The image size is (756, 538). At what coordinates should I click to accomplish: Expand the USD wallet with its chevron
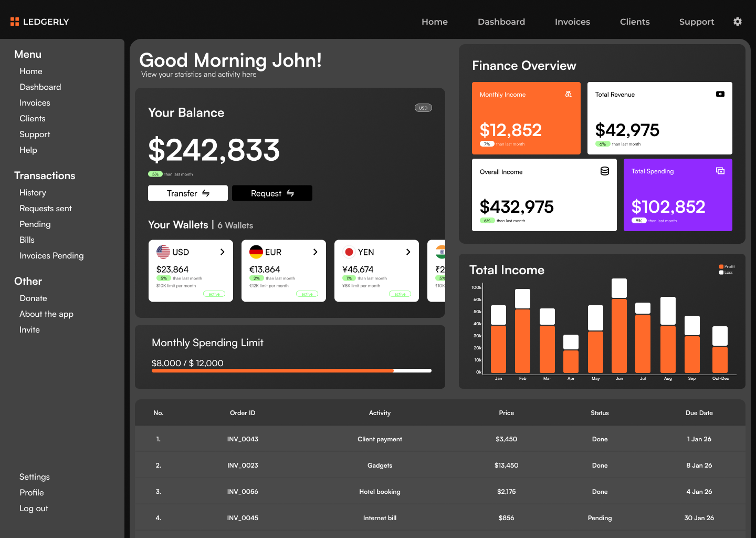point(223,252)
